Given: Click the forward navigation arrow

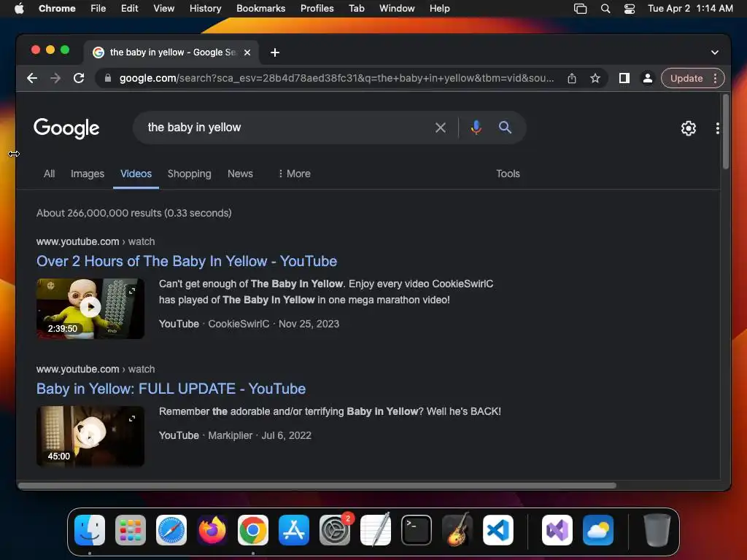Looking at the screenshot, I should tap(55, 78).
